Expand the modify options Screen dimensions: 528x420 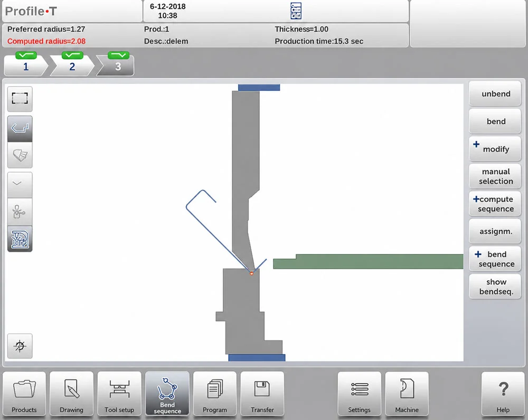(x=495, y=149)
